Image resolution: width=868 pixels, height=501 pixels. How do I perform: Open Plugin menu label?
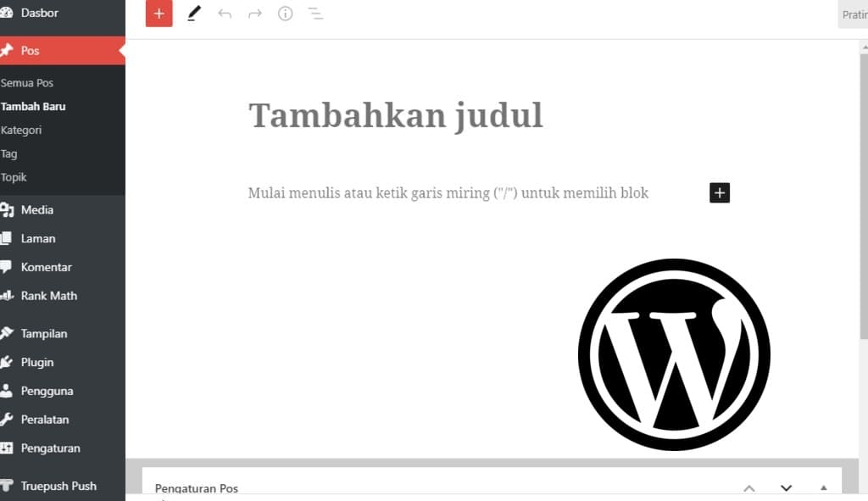tap(37, 362)
